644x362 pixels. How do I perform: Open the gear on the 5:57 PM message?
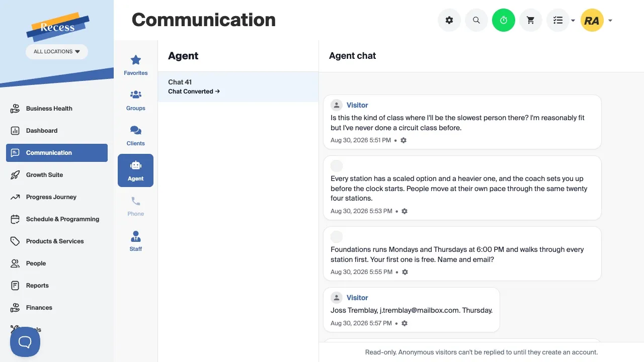[x=405, y=323]
